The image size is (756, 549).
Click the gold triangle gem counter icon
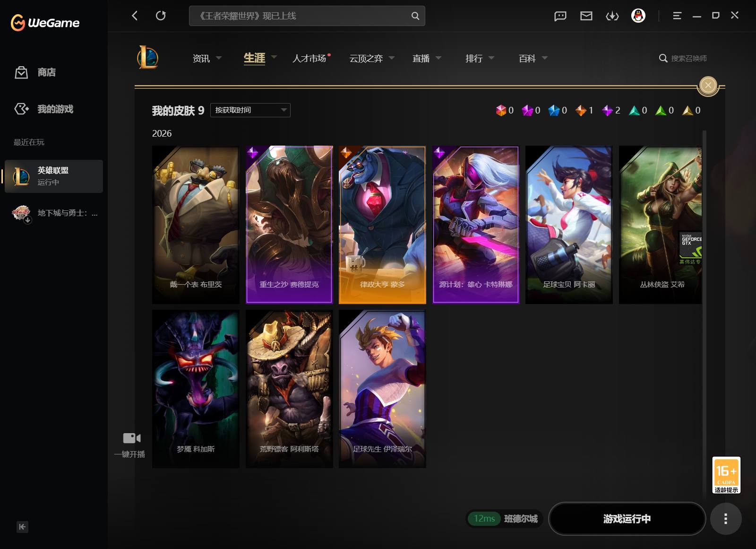(687, 110)
